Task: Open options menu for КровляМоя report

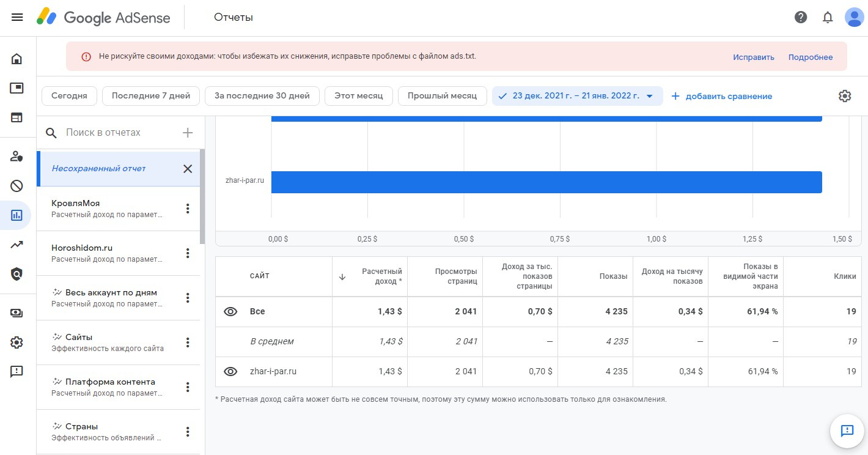Action: 188,209
